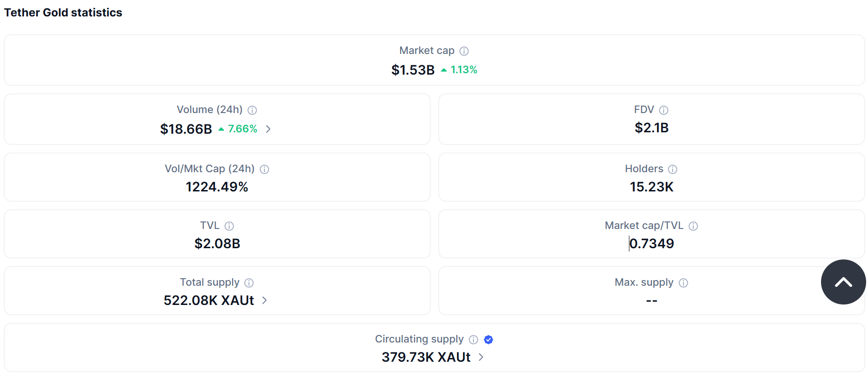The width and height of the screenshot is (868, 373).
Task: Click the Volume (24h) info icon
Action: (252, 110)
